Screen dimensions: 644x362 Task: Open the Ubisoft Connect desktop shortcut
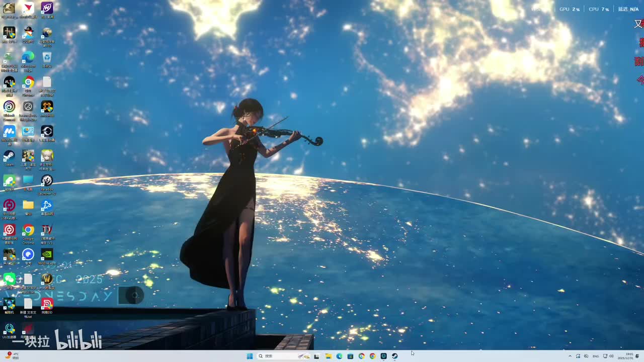coord(9,110)
